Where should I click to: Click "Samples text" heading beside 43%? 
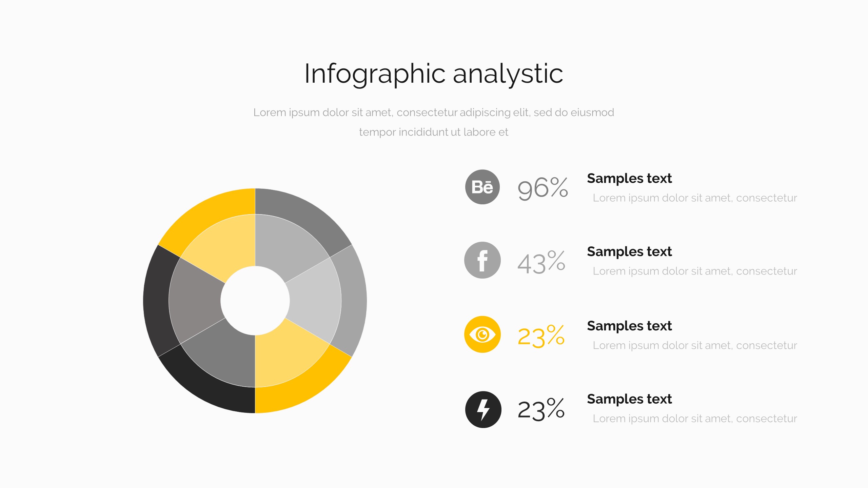click(629, 251)
